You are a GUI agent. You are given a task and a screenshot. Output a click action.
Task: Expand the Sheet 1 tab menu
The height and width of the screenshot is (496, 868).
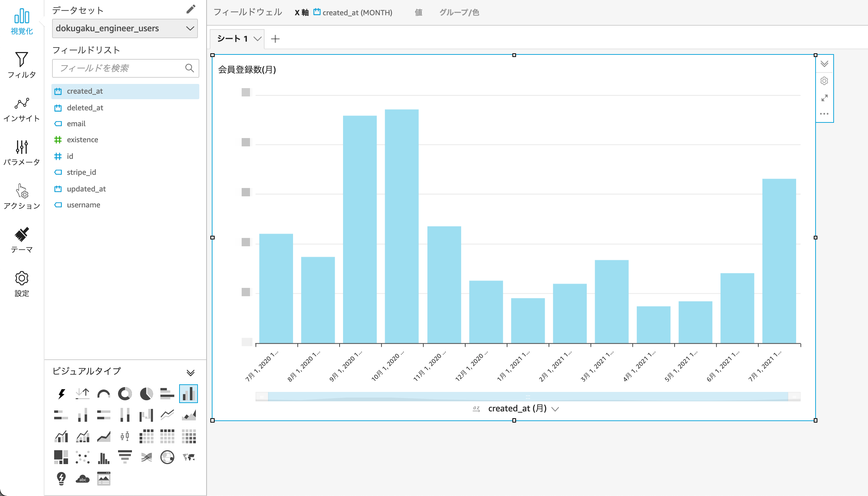coord(257,39)
